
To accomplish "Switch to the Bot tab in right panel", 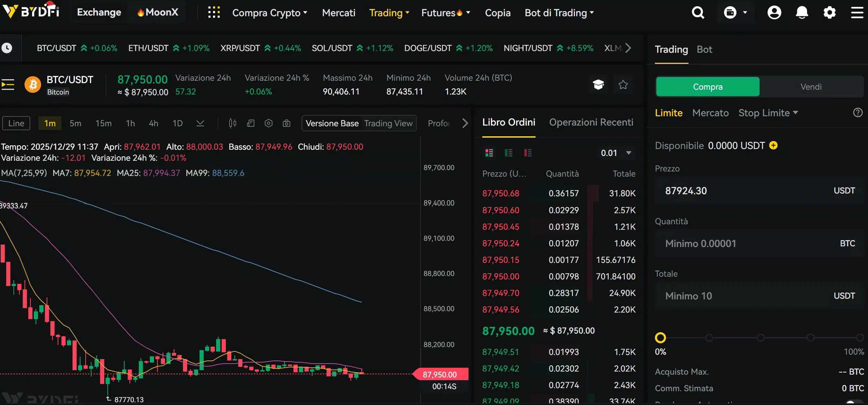I will 704,49.
